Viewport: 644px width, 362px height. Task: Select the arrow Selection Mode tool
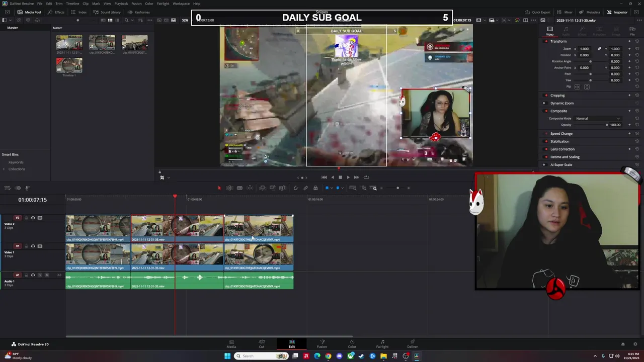[x=219, y=188]
